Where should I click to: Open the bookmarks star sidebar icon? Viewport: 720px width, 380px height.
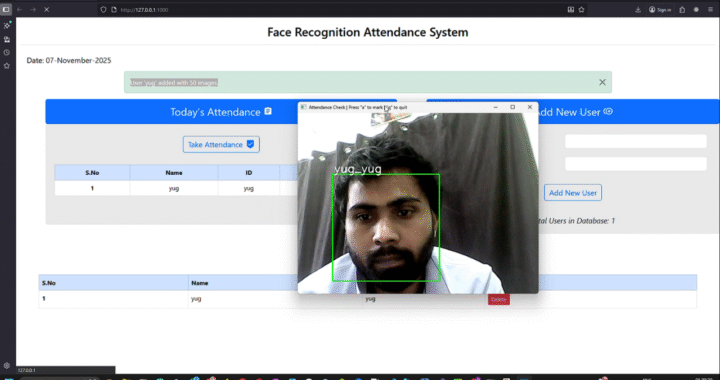[6, 66]
